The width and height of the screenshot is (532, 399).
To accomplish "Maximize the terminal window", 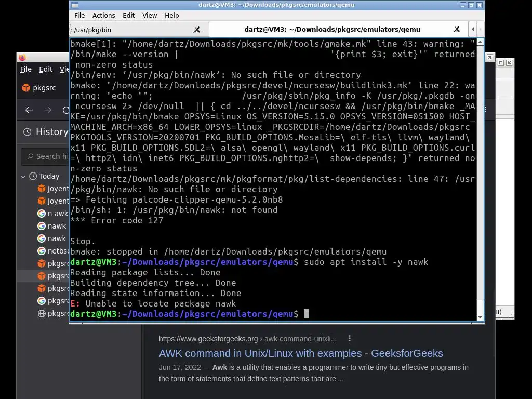I will point(471,5).
